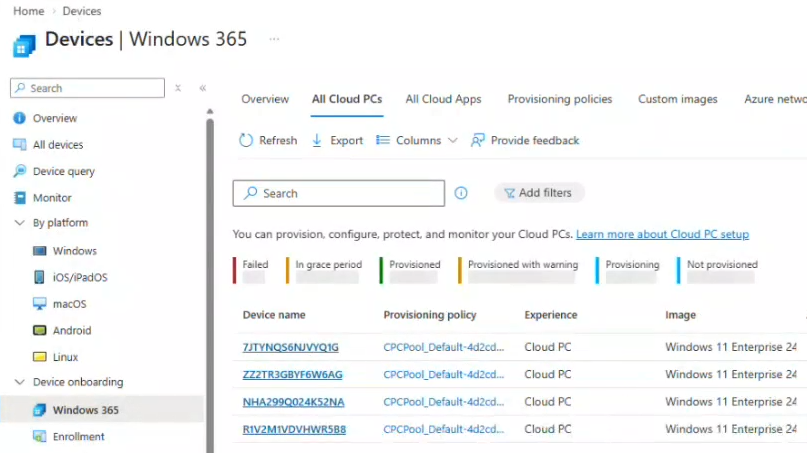807x453 pixels.
Task: Select the Device query label in sidebar
Action: pyautogui.click(x=64, y=171)
